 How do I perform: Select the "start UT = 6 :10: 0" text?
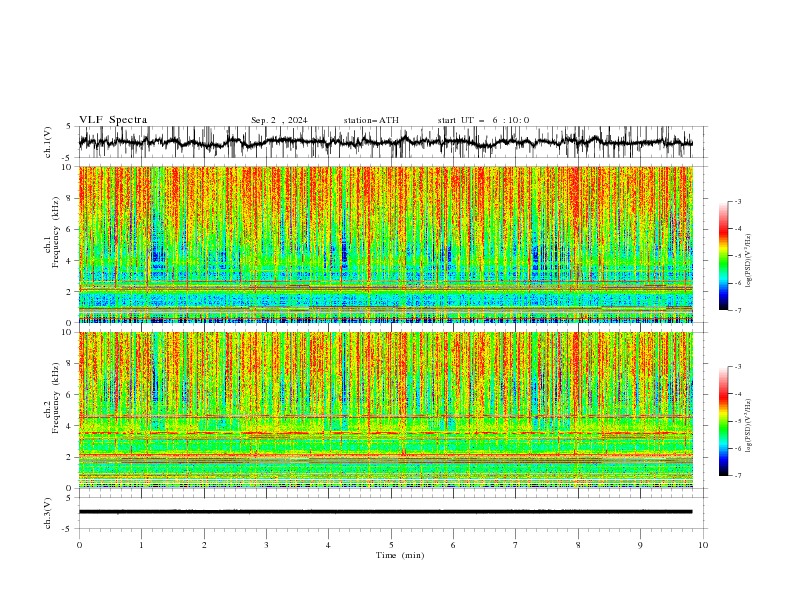483,120
